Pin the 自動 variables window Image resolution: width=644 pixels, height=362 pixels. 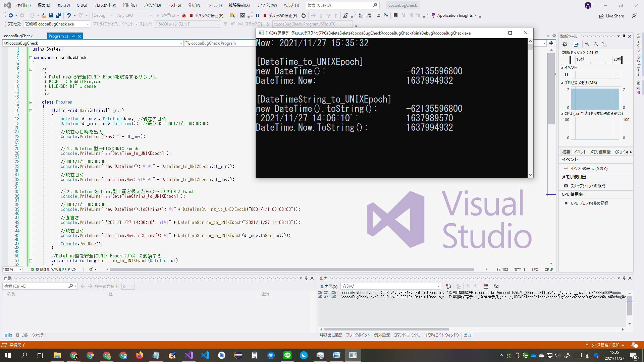(306, 278)
